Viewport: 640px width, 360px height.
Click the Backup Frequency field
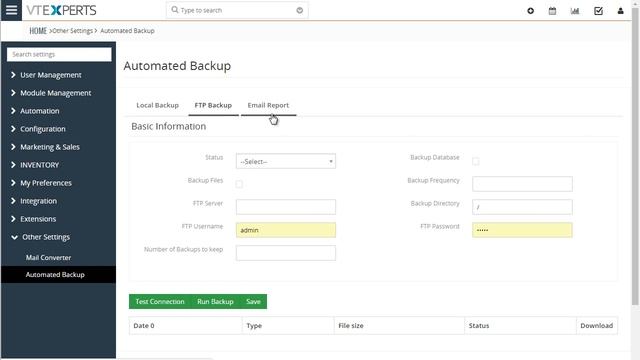522,184
